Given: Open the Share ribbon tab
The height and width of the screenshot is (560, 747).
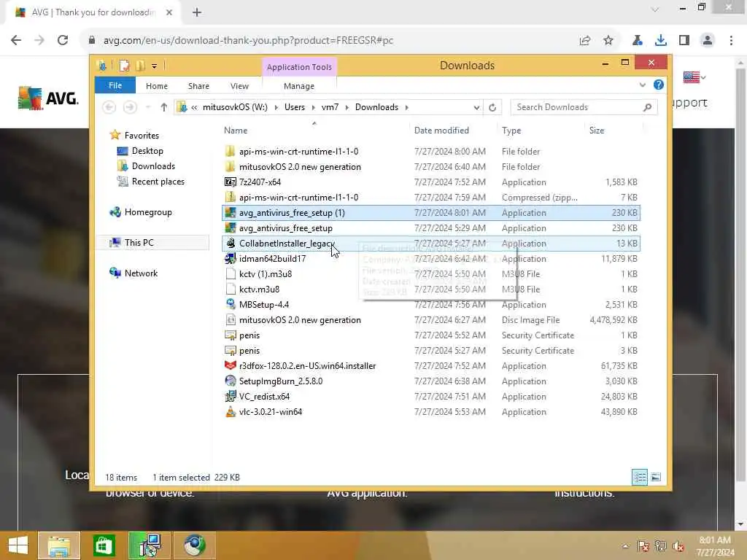Looking at the screenshot, I should (198, 86).
